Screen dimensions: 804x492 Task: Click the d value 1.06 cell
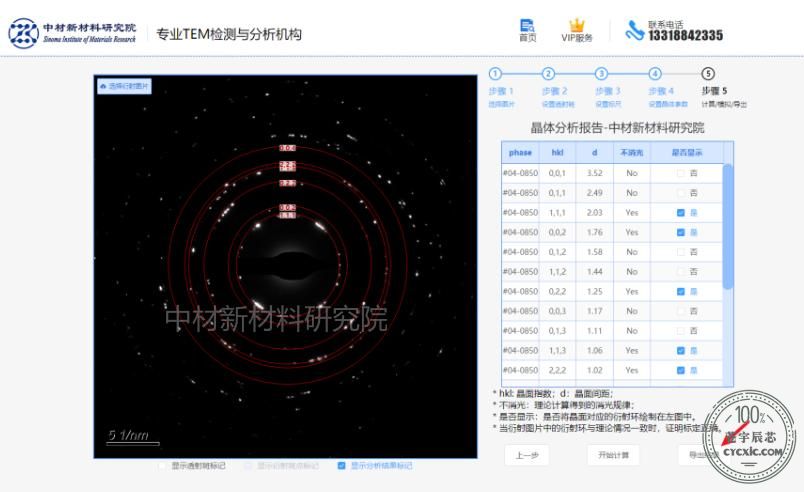594,351
